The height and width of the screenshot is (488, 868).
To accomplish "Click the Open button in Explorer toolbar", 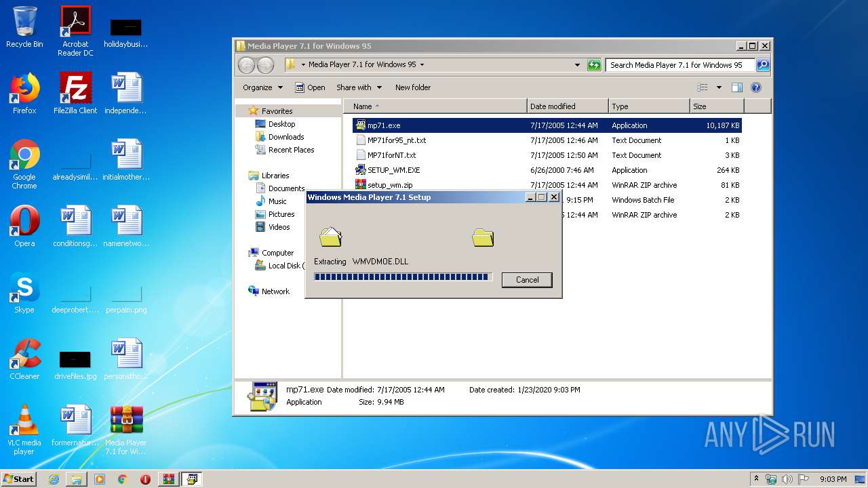I will 310,87.
